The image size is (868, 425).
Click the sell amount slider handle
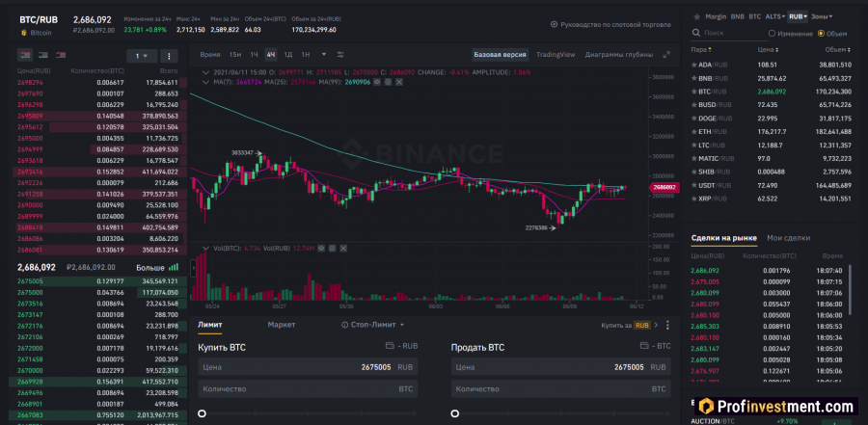tap(455, 413)
